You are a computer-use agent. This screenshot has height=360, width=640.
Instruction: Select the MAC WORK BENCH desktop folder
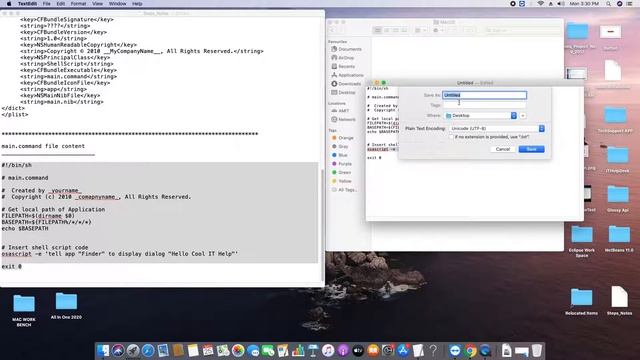point(24,310)
